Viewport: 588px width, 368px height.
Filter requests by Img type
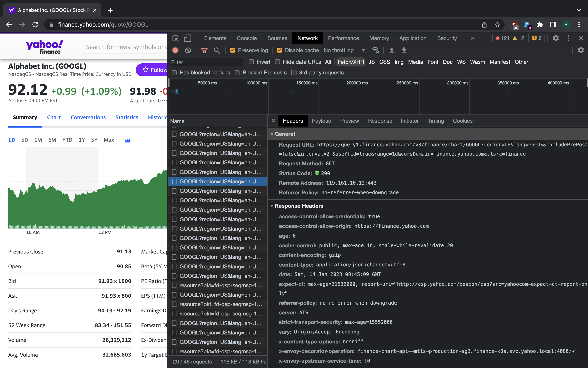pyautogui.click(x=399, y=62)
